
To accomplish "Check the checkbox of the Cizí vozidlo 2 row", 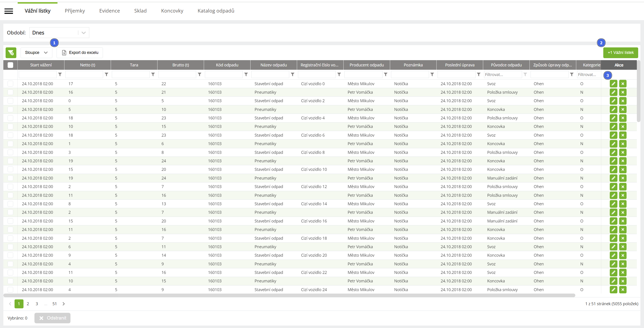I will pos(10,101).
